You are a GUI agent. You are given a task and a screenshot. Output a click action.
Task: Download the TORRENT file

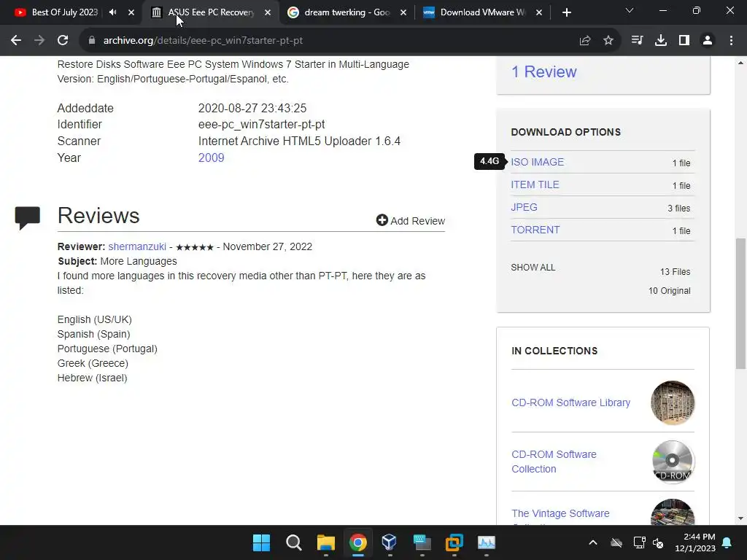tap(535, 230)
